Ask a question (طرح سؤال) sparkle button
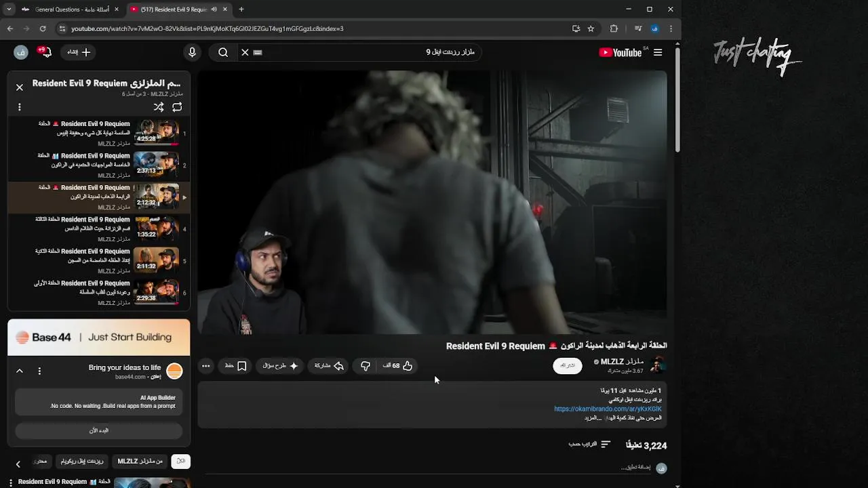 (x=280, y=366)
